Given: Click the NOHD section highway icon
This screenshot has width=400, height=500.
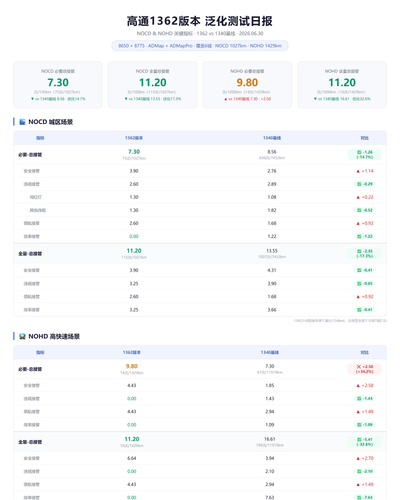Looking at the screenshot, I should point(22,336).
